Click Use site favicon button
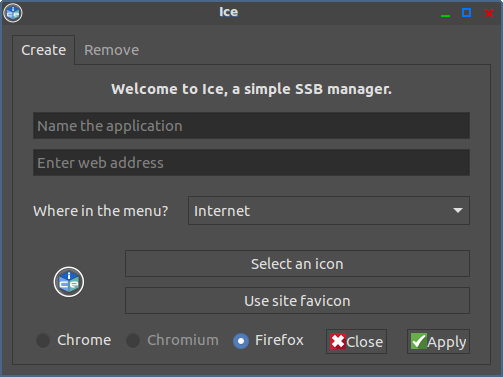Screen dimensions: 503x377 pos(297,301)
